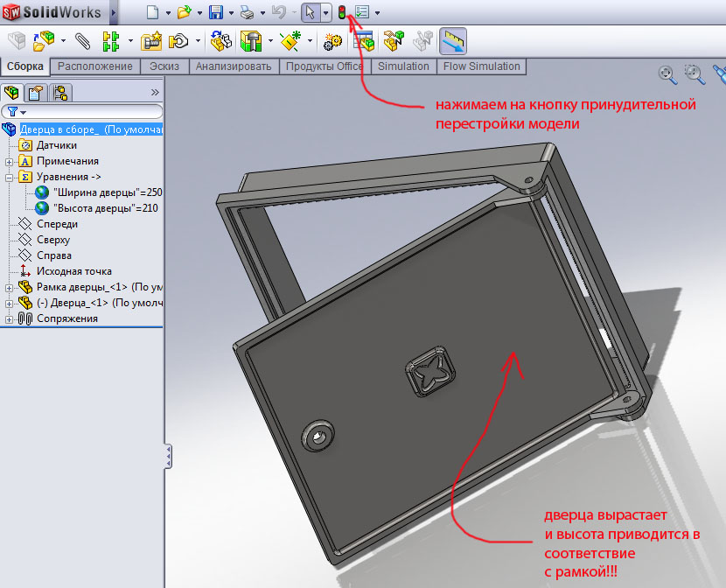Click the Zoom to Fit magnifier
Image resolution: width=726 pixels, height=588 pixels.
[667, 75]
